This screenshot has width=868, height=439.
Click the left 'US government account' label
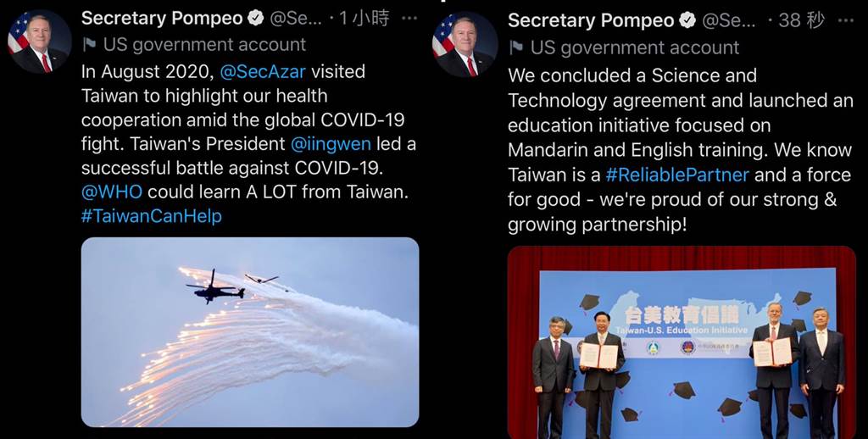204,44
